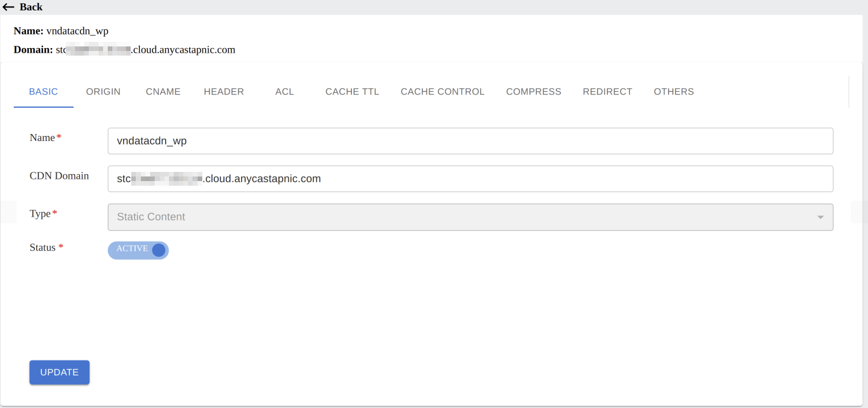This screenshot has height=408, width=868.
Task: Switch to the ORIGIN tab
Action: pos(103,92)
